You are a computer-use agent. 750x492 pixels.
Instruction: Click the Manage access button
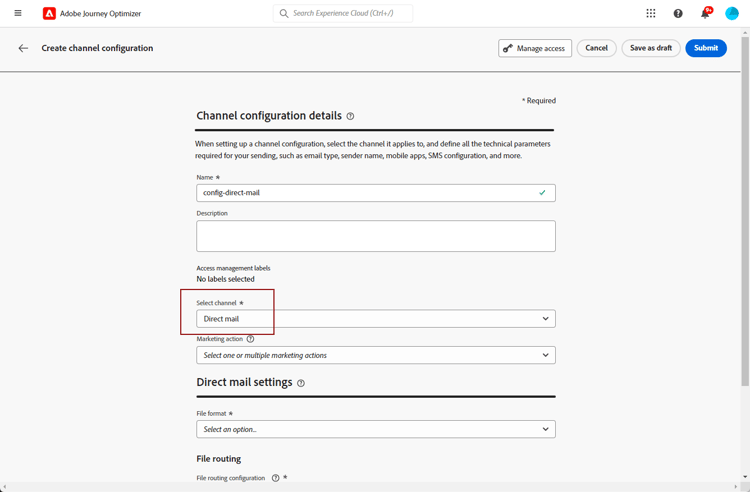click(535, 48)
